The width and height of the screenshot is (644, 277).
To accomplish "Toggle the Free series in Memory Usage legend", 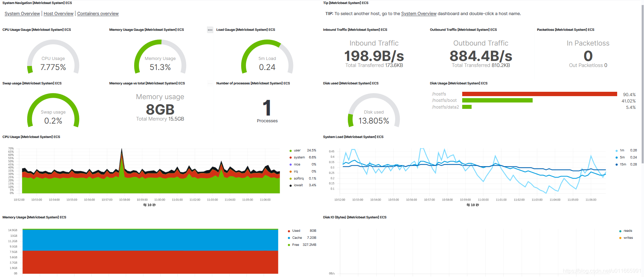I will pyautogui.click(x=295, y=245).
